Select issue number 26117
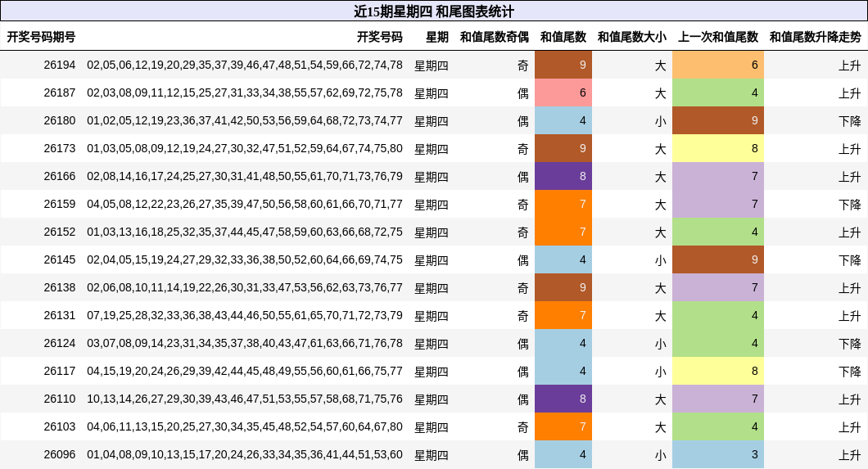 (x=60, y=371)
